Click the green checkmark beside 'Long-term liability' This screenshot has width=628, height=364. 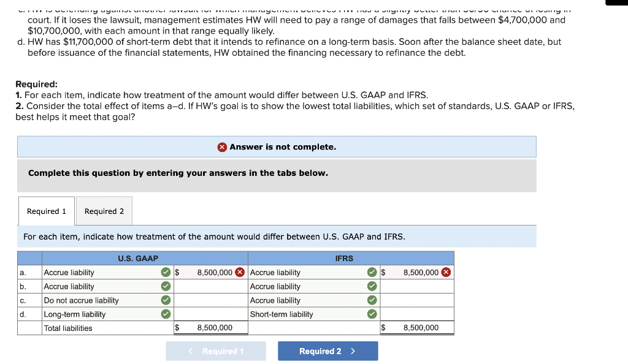(164, 314)
